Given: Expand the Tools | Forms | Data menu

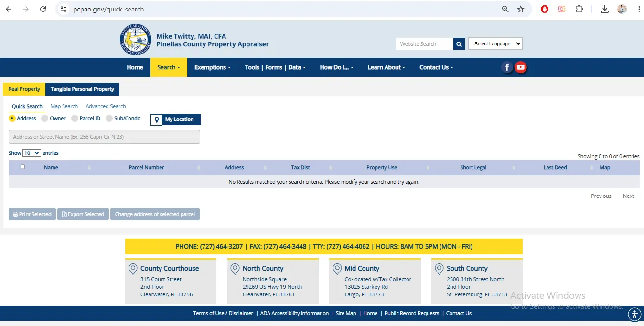Looking at the screenshot, I should [x=275, y=67].
